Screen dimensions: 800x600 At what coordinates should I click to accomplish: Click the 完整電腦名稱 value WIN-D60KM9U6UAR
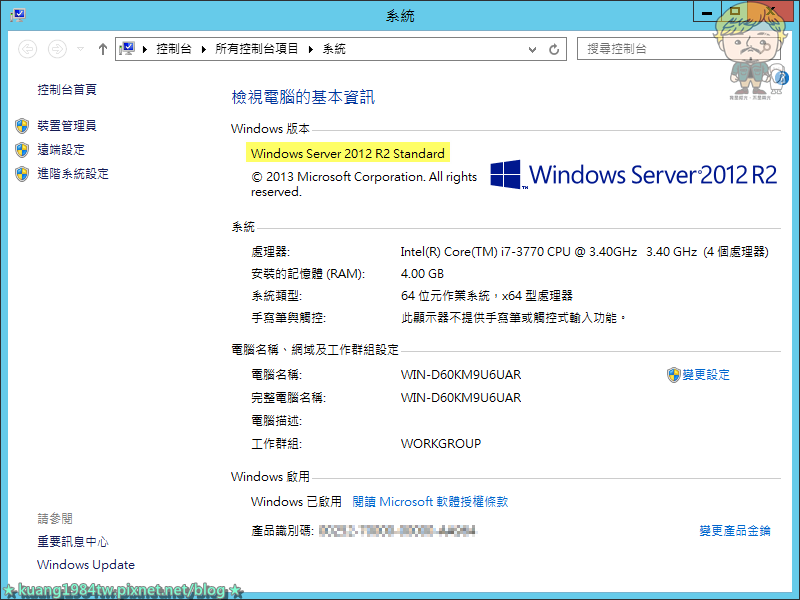click(x=461, y=397)
